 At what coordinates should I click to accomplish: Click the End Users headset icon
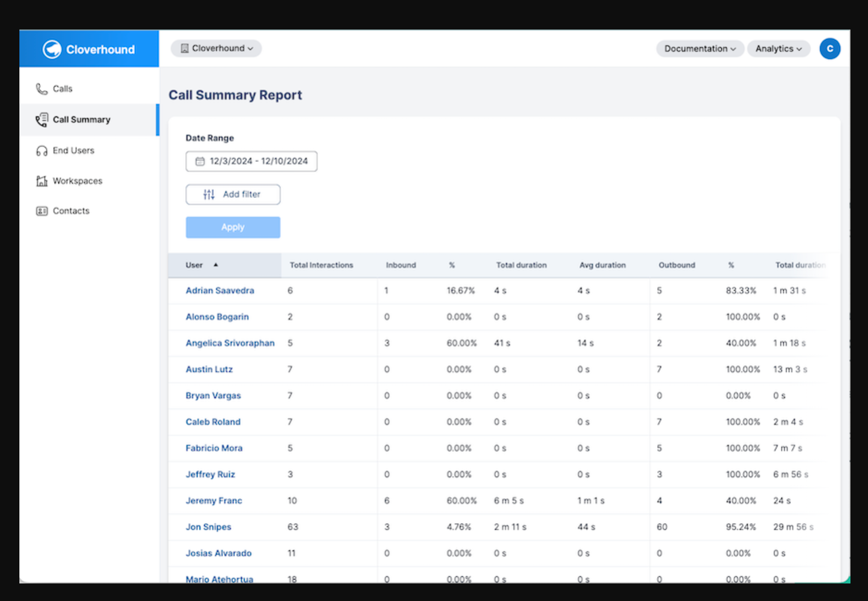[x=42, y=151]
